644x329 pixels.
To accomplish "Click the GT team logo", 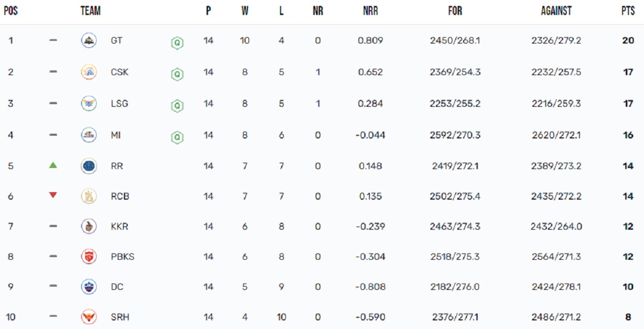I will point(89,41).
